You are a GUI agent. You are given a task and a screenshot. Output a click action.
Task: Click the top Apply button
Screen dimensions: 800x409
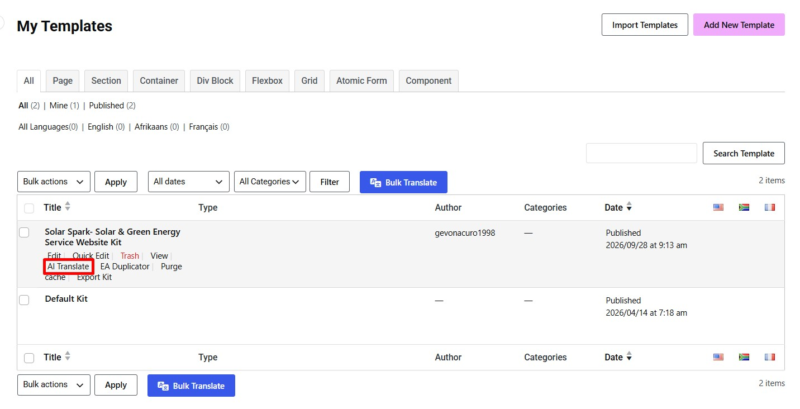pos(116,182)
